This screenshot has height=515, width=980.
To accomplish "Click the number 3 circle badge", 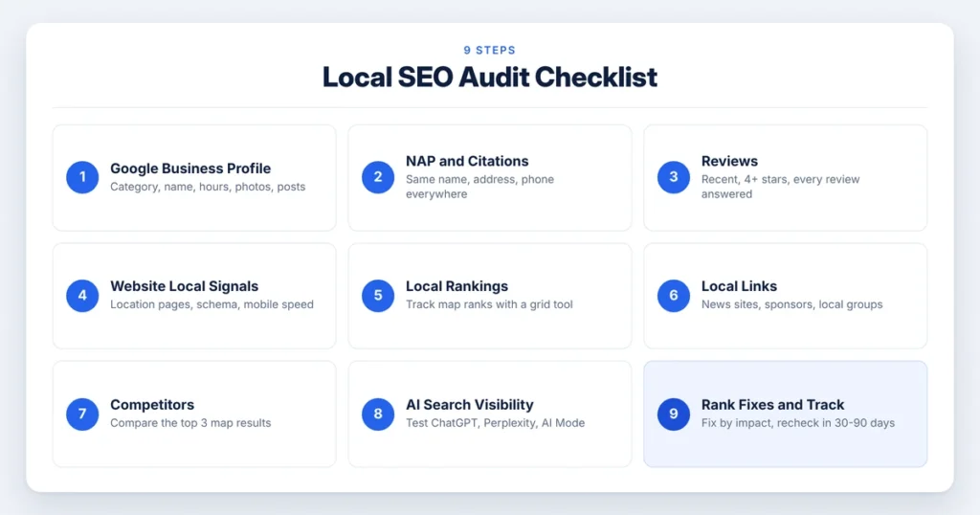I will (674, 177).
